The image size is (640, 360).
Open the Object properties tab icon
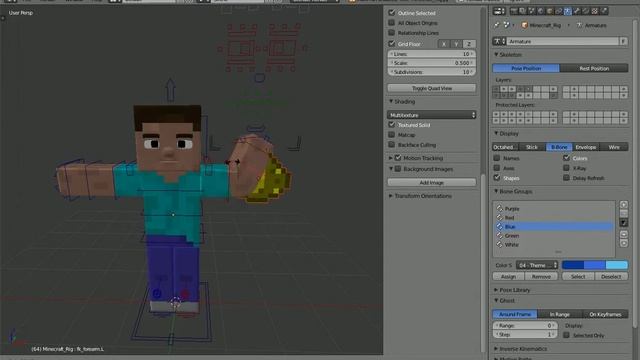coord(550,11)
